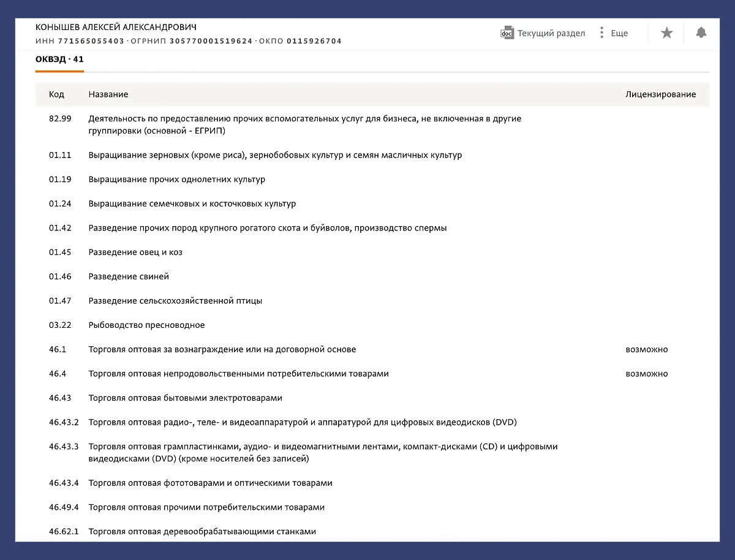This screenshot has height=560, width=735.
Task: Click code 46.62.1 for woodworking machines
Action: coord(64,531)
